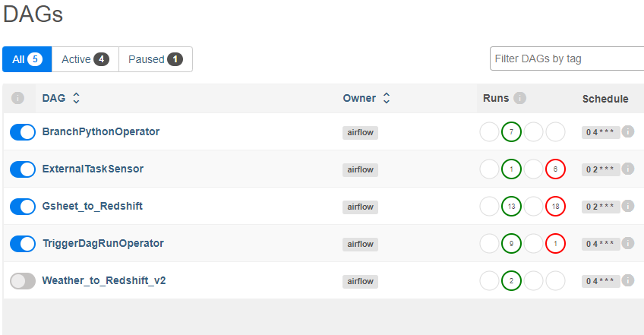Open the ExternalTaskSensor DAG link

[x=93, y=169]
